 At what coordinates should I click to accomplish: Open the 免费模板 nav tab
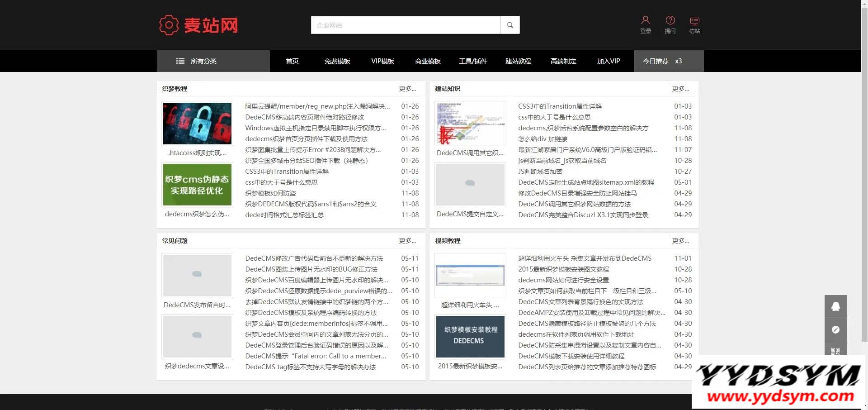pyautogui.click(x=337, y=61)
